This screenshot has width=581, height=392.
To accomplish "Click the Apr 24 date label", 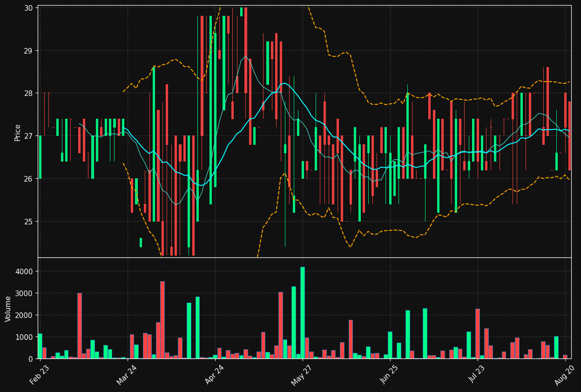I will (x=215, y=375).
